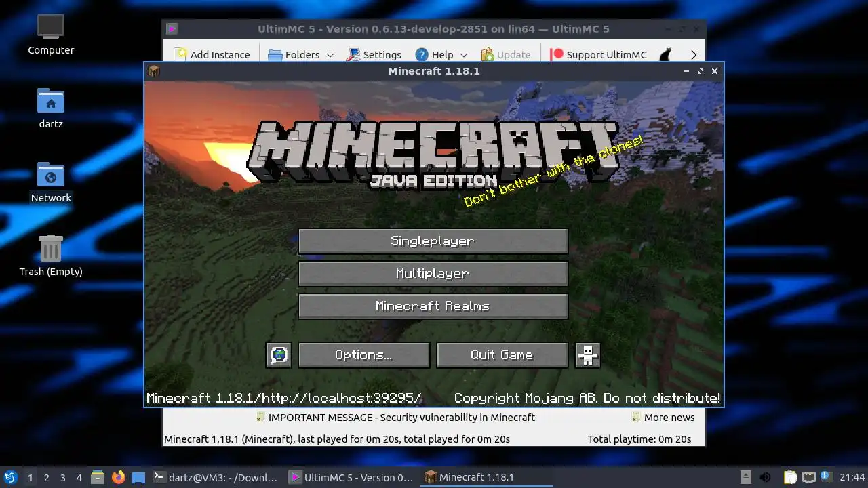
Task: Click 'Copyright Mojang AB. Do not distribute!' text
Action: pos(587,399)
